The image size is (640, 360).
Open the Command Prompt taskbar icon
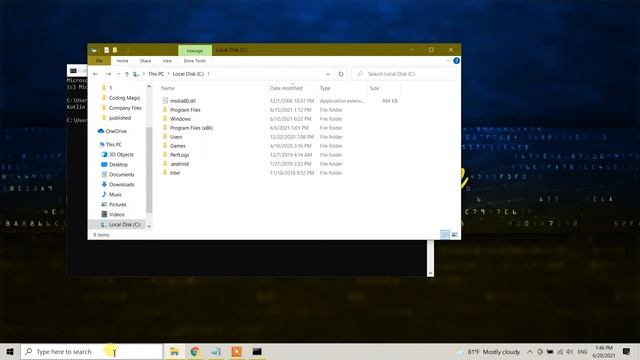[257, 351]
